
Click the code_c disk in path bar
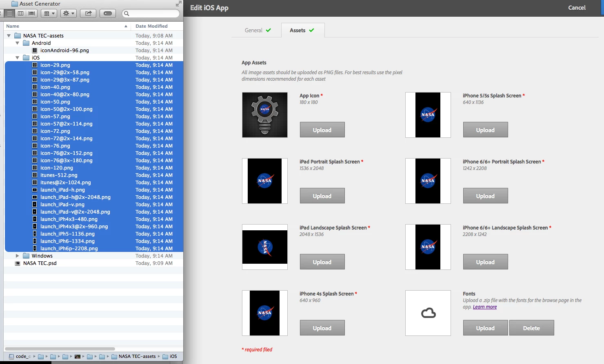pyautogui.click(x=20, y=356)
